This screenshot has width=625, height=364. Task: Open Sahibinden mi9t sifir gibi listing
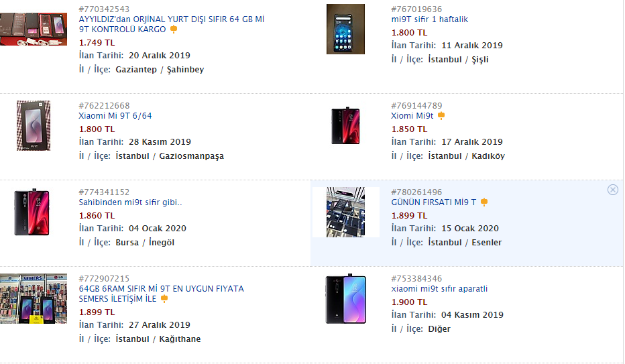(130, 202)
